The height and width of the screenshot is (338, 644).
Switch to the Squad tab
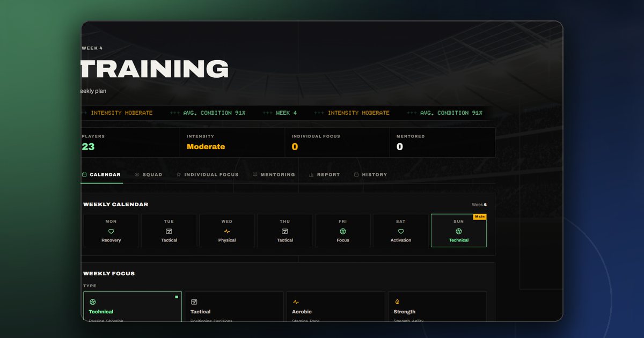pos(148,174)
